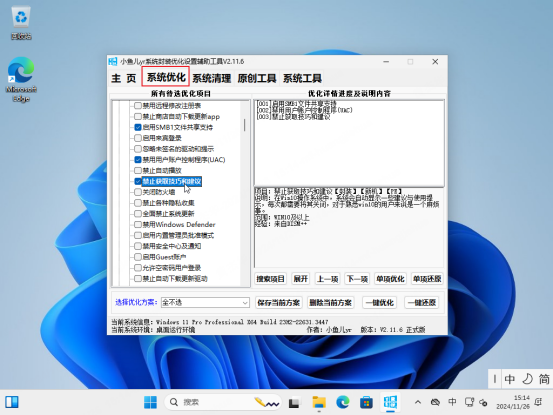Check 全面禁止系统更新 option
The image size is (553, 415).
click(x=138, y=214)
